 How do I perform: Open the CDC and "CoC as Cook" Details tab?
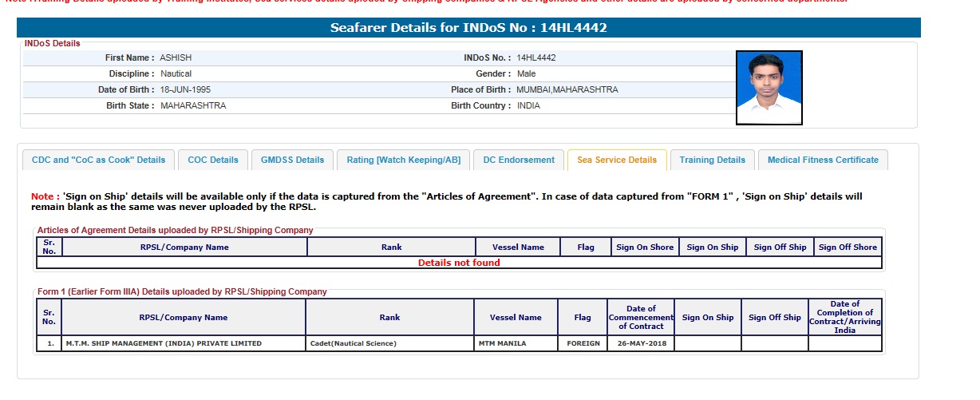[x=98, y=160]
